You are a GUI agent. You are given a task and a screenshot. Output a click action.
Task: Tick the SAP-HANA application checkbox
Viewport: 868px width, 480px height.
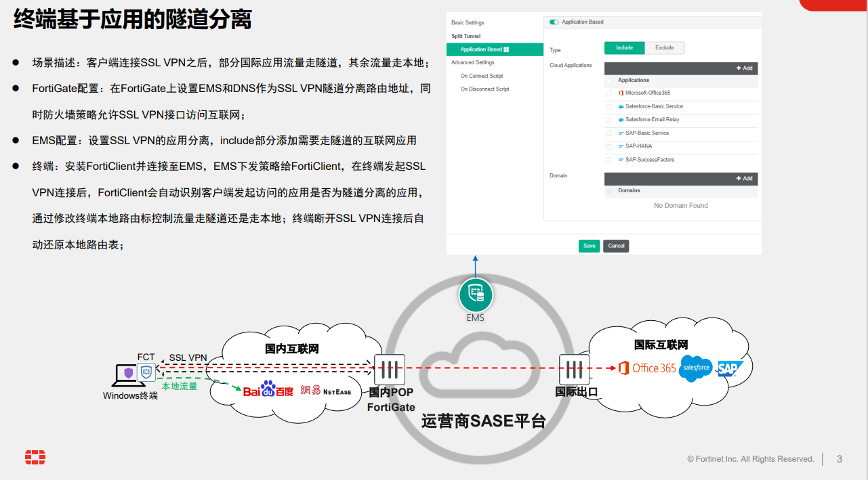pos(608,146)
